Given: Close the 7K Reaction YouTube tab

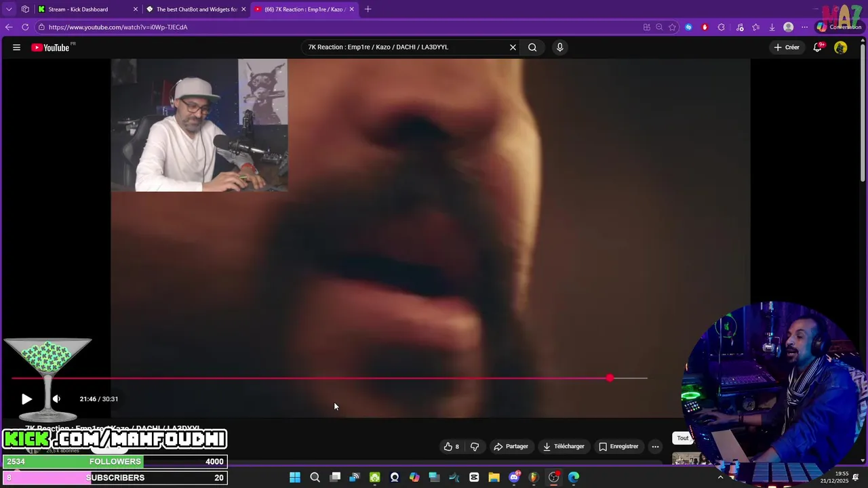Looking at the screenshot, I should click(x=351, y=9).
